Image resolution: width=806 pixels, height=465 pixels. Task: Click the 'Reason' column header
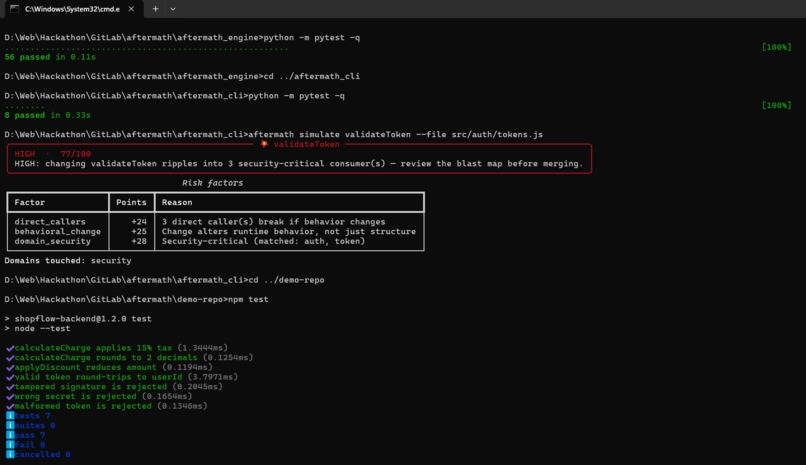pos(177,202)
